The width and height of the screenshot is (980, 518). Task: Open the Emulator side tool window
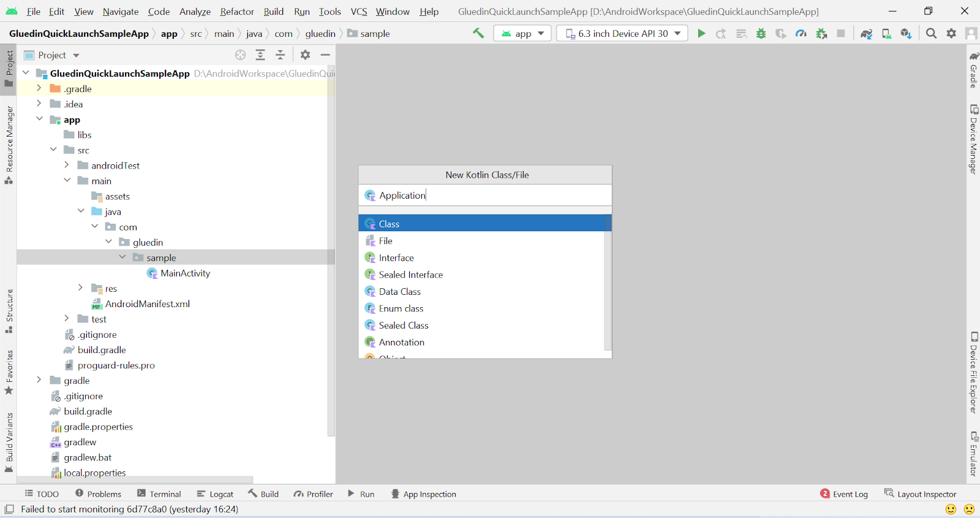973,454
